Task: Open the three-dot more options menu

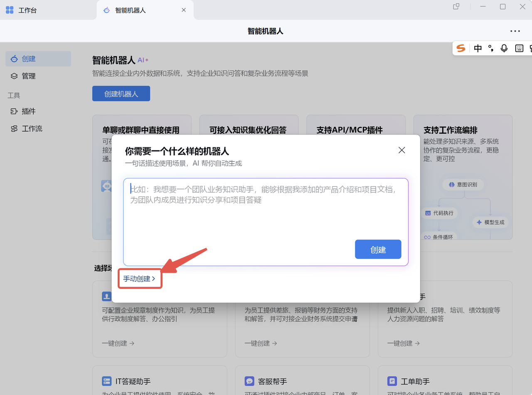Action: [515, 31]
